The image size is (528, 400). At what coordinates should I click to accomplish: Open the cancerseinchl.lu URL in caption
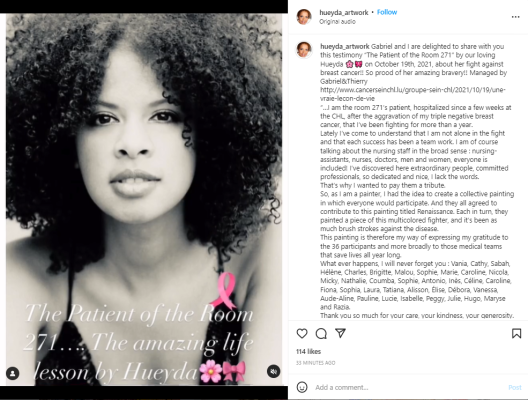coord(412,94)
